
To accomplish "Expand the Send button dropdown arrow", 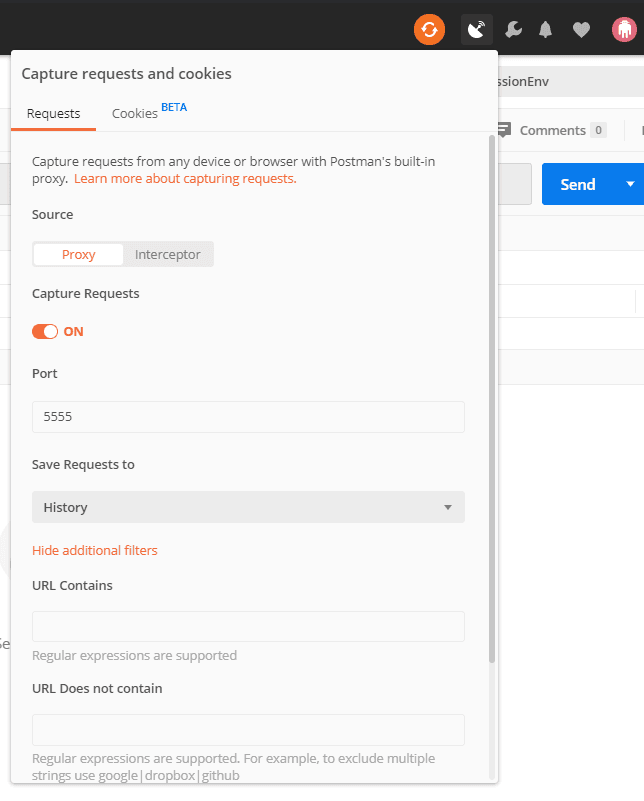I will [630, 184].
